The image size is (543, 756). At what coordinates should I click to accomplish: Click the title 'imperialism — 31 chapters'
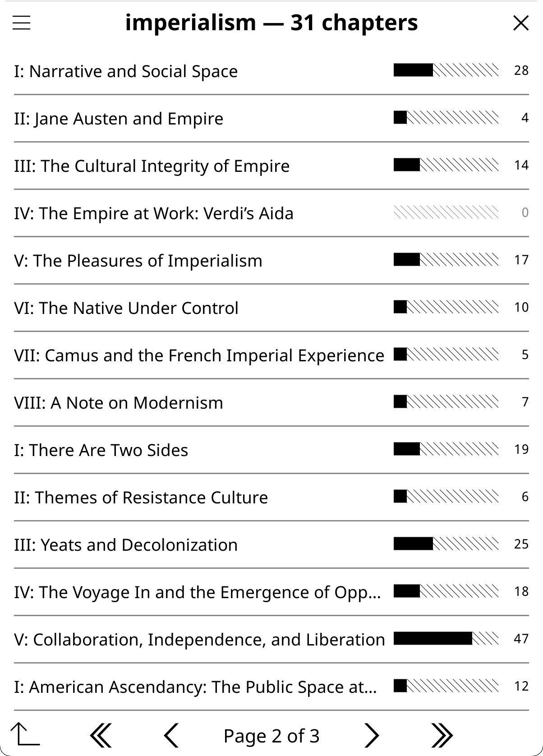(x=271, y=23)
